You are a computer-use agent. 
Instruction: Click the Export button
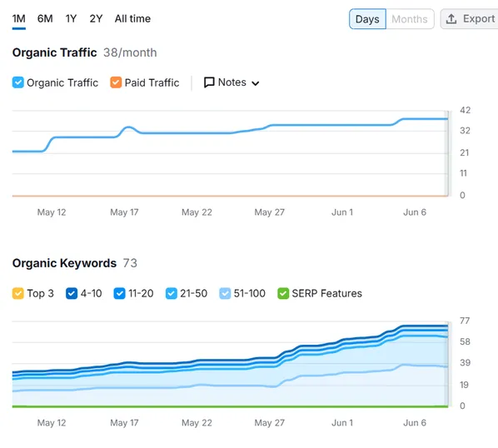[470, 19]
